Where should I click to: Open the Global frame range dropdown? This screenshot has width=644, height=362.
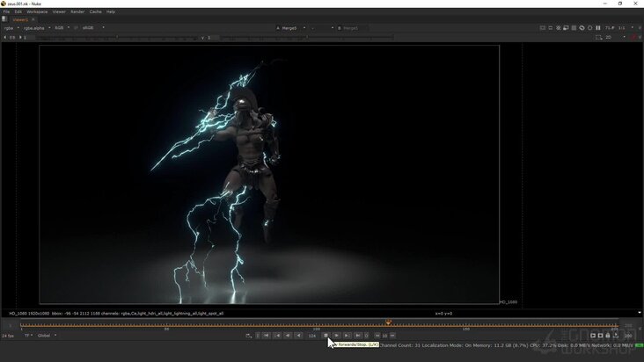pyautogui.click(x=47, y=336)
